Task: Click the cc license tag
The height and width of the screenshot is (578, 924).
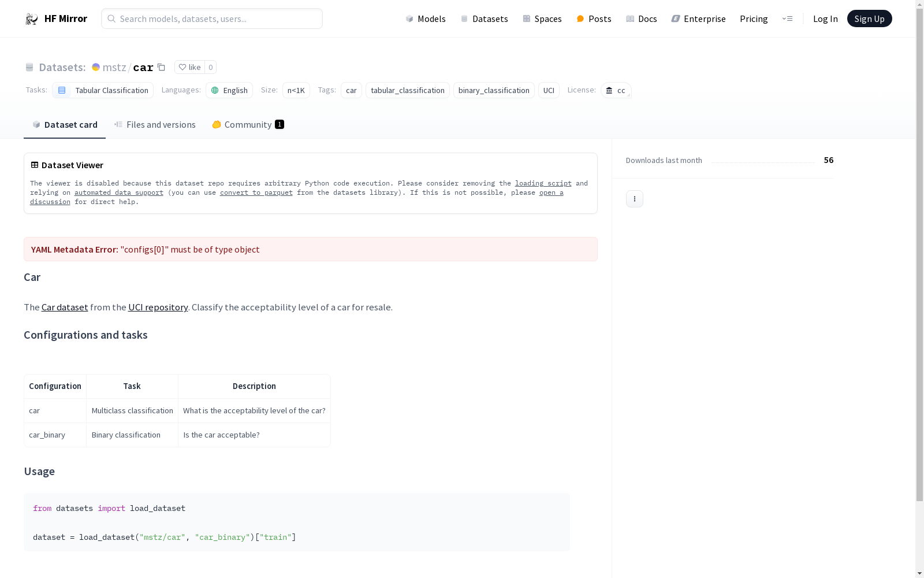Action: point(616,90)
